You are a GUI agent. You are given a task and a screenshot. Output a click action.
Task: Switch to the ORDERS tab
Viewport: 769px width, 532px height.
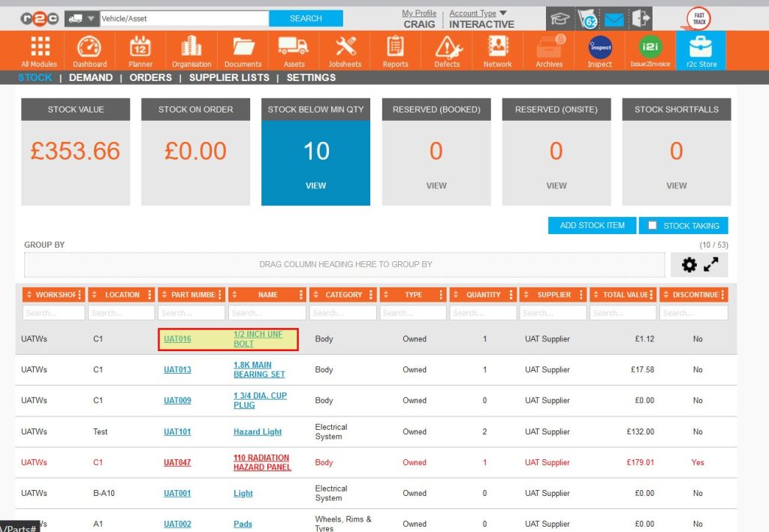point(151,77)
